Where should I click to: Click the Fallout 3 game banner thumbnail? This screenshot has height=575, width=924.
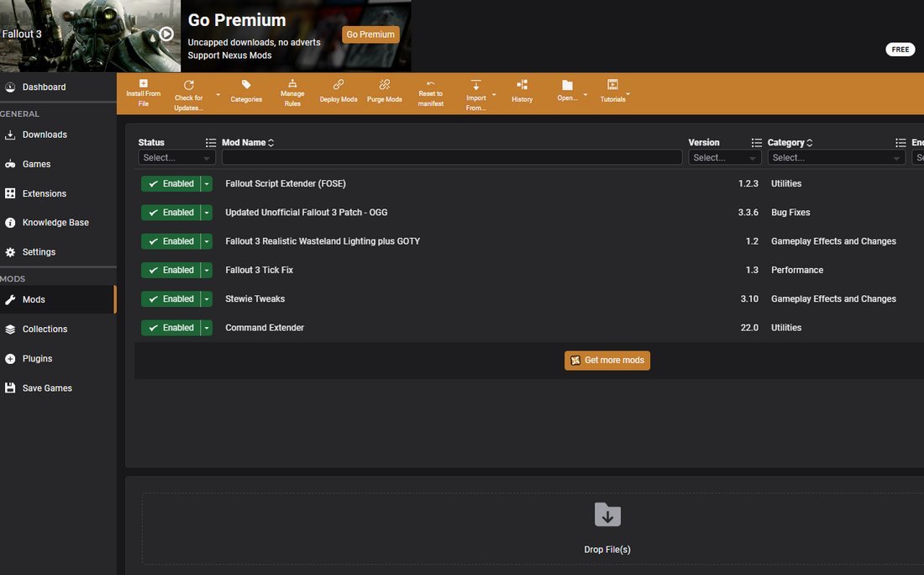click(90, 36)
